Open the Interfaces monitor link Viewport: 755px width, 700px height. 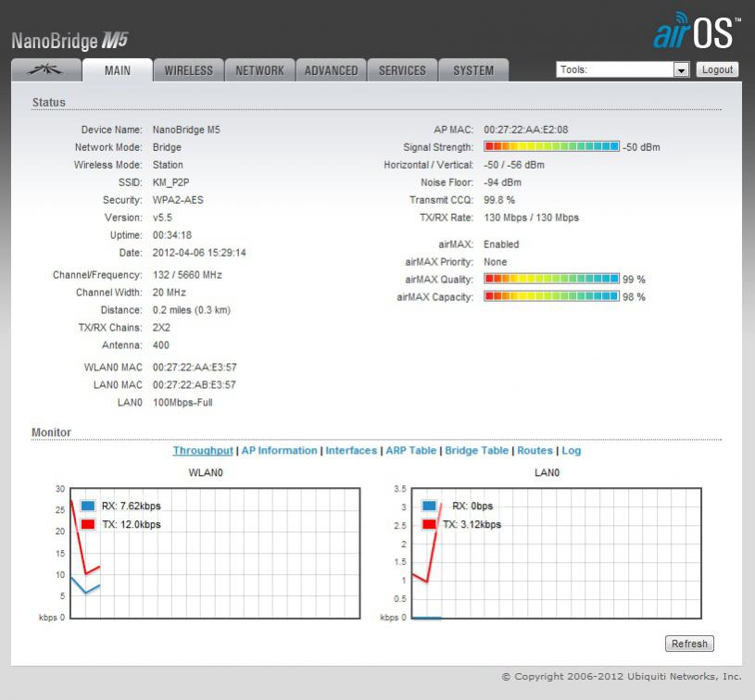(x=351, y=451)
